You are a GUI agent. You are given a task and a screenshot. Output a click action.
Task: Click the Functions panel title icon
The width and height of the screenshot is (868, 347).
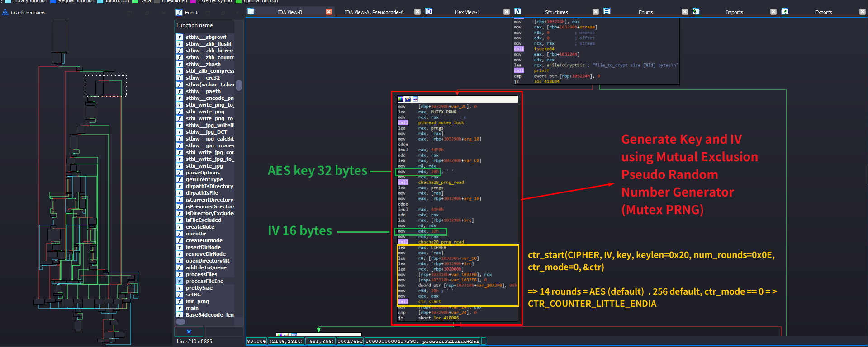179,13
